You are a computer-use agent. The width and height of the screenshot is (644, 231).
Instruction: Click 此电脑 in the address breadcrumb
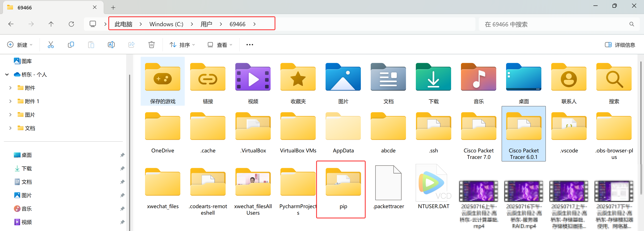[123, 24]
